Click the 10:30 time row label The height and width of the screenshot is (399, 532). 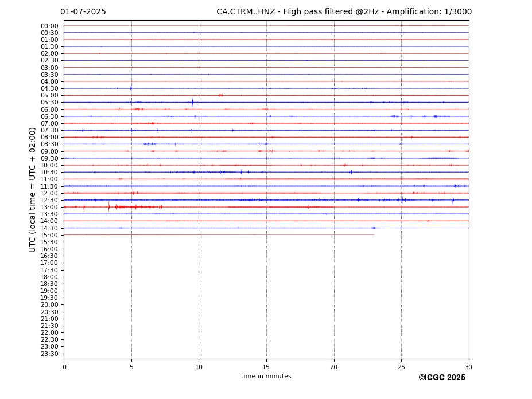click(49, 173)
